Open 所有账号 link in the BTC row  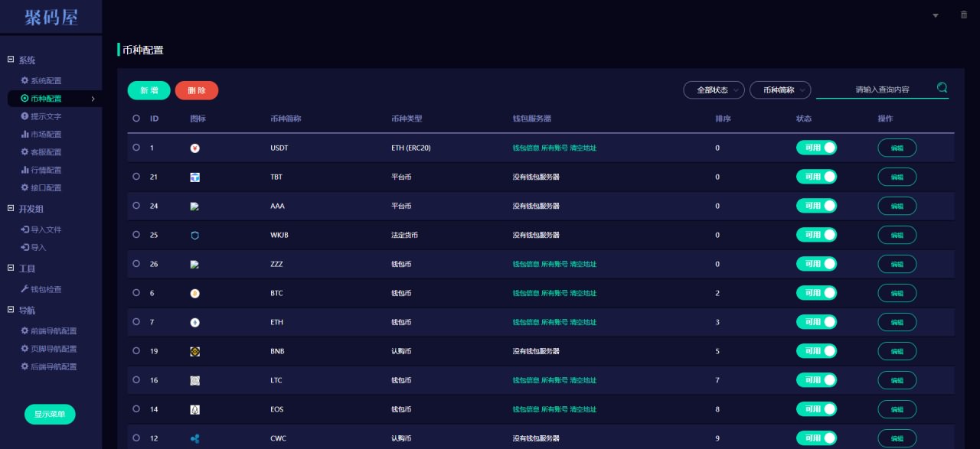point(554,293)
